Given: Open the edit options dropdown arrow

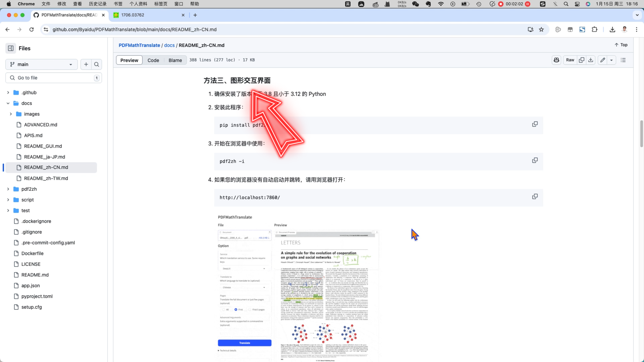Looking at the screenshot, I should point(611,60).
